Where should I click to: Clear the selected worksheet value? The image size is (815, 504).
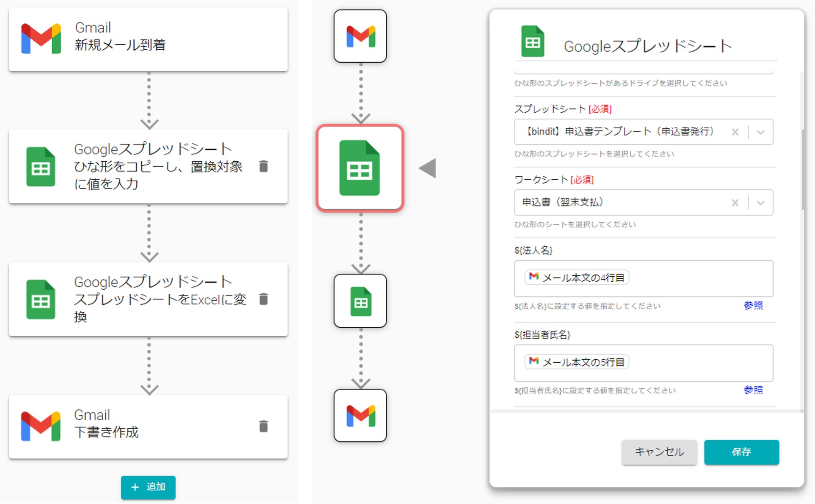tap(735, 203)
